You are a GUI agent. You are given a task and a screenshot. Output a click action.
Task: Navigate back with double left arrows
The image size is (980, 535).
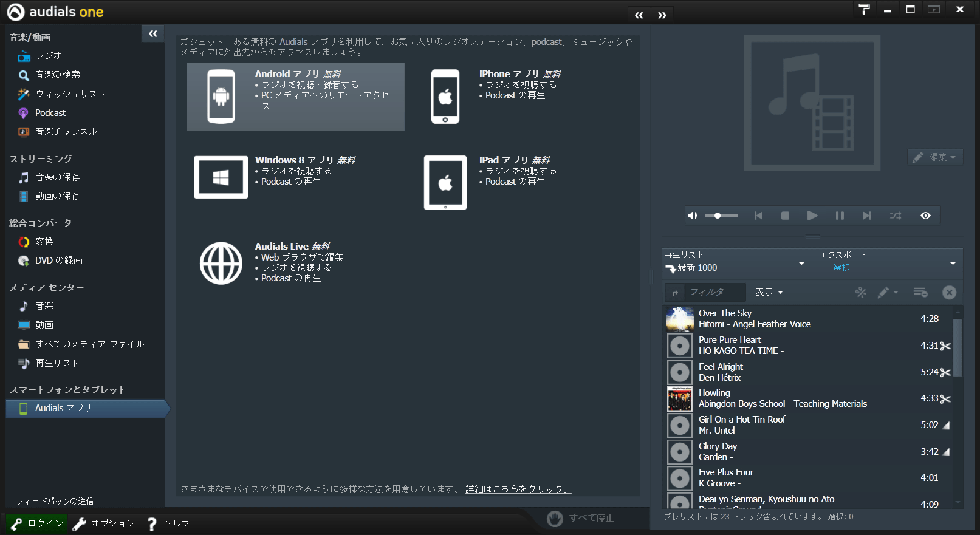639,15
